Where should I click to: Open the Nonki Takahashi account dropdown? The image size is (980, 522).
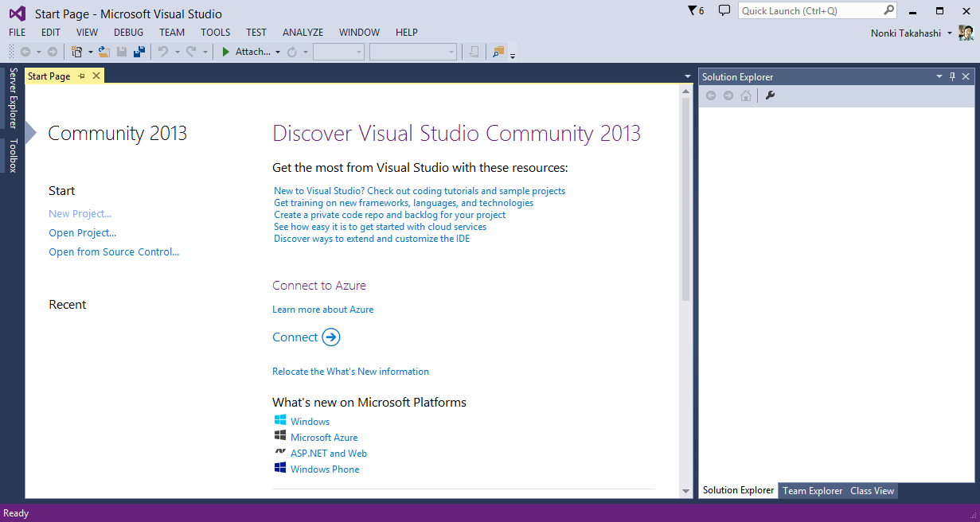pyautogui.click(x=950, y=33)
